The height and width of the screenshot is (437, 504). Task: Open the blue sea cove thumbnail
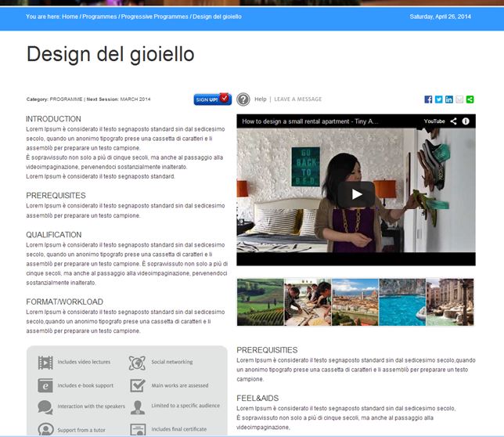[x=402, y=302]
